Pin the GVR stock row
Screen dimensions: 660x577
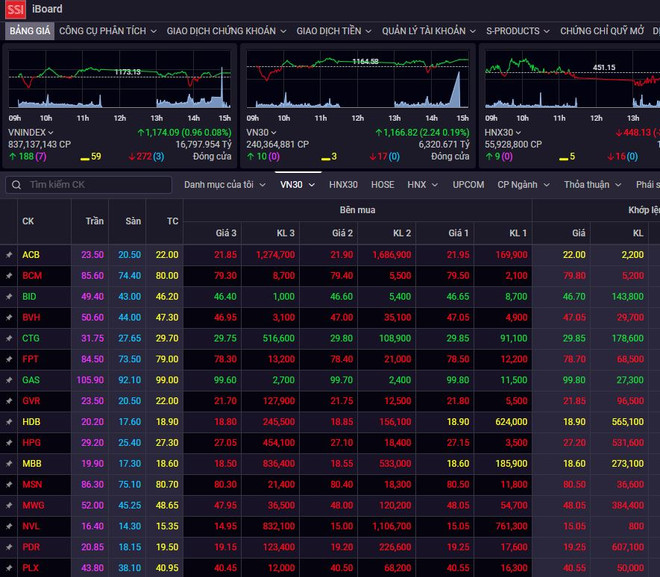tap(9, 401)
